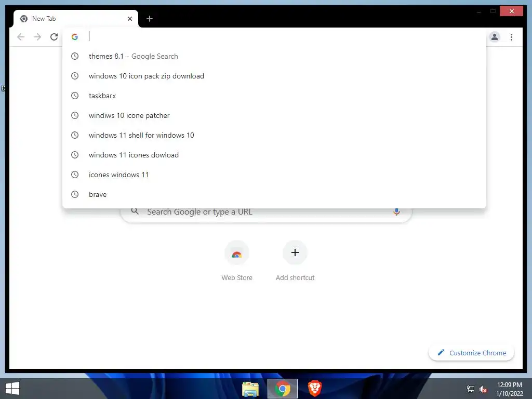
Task: Open Chrome's three-dot menu
Action: pyautogui.click(x=511, y=37)
